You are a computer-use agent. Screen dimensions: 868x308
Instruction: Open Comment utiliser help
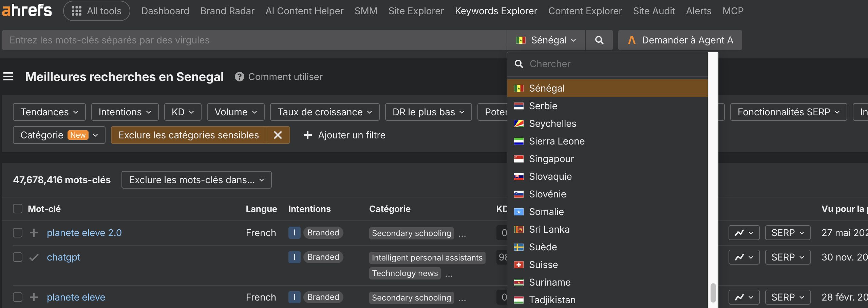[x=285, y=77]
